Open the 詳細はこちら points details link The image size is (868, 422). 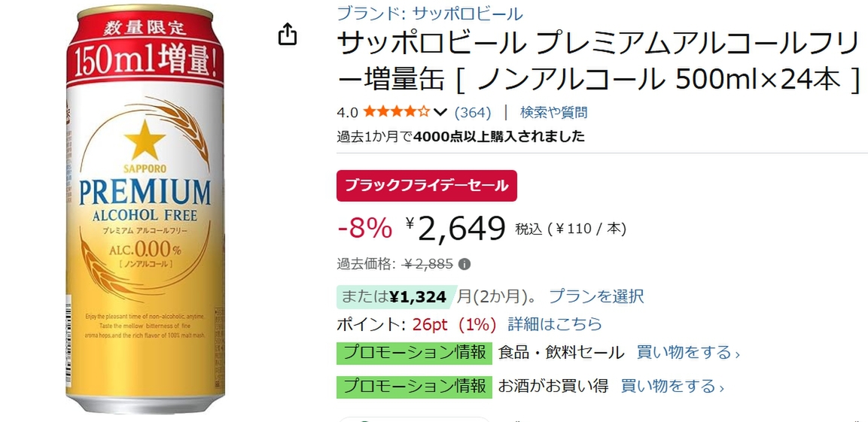pos(555,324)
